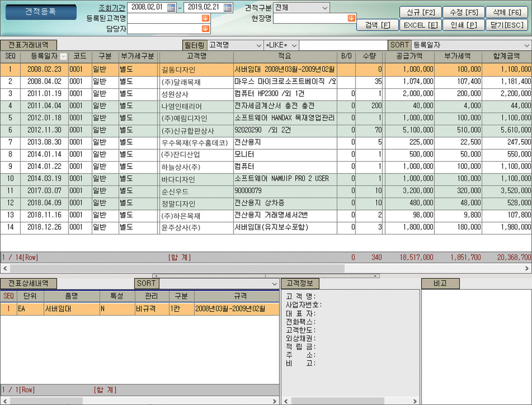This screenshot has height=405, width=532.
Task: Click 고객명 column header
Action: pyautogui.click(x=197, y=56)
